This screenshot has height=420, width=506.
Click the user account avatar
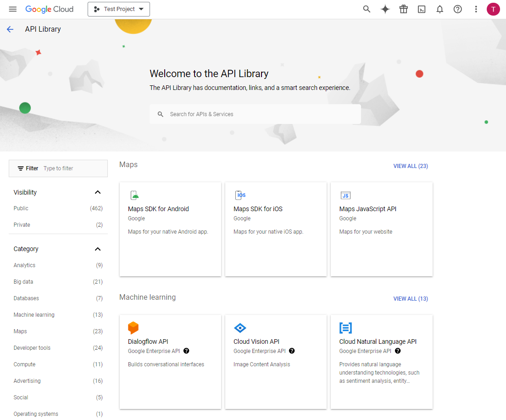(x=493, y=9)
